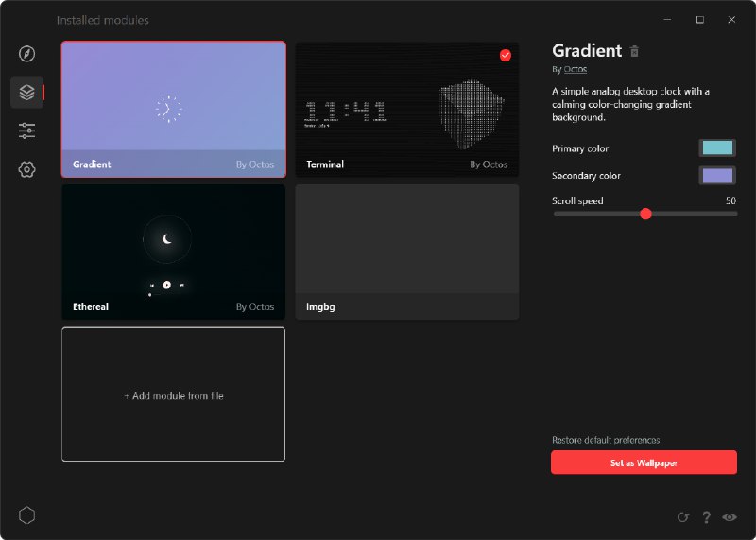The image size is (756, 540).
Task: Open the Primary color swatch
Action: pyautogui.click(x=717, y=148)
